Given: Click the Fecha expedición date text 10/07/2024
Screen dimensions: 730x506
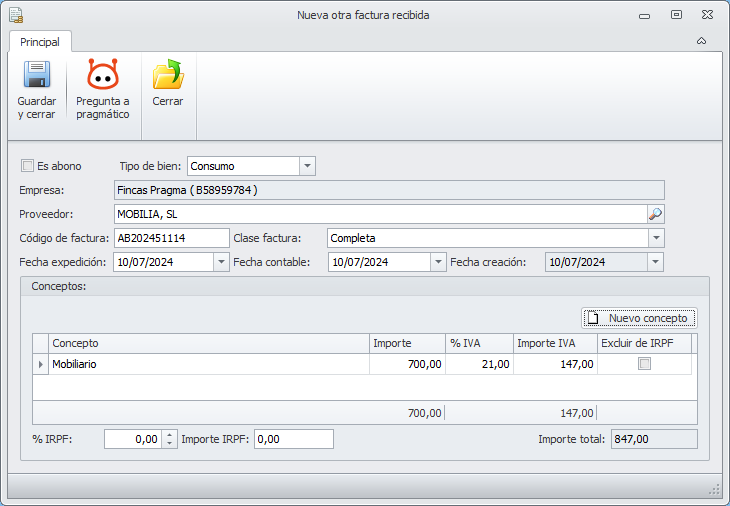Looking at the screenshot, I should (145, 262).
